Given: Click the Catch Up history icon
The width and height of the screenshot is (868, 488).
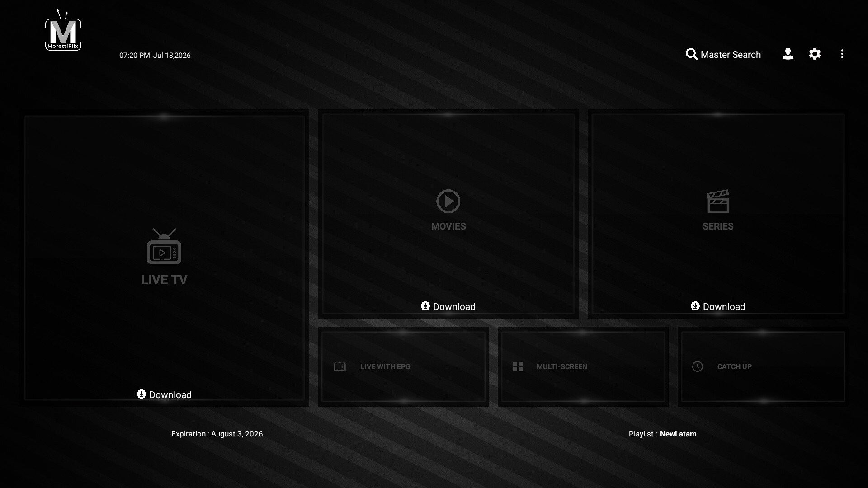Looking at the screenshot, I should (x=698, y=366).
